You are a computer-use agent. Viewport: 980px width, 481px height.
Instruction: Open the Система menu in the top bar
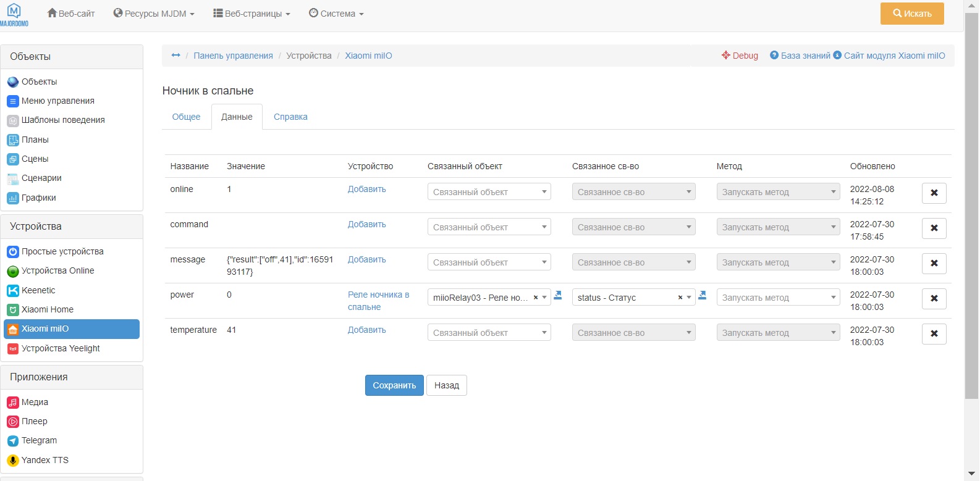[x=336, y=14]
